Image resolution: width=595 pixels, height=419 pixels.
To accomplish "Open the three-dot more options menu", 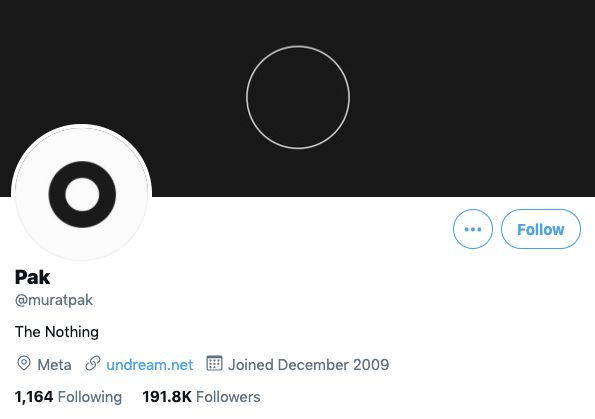I will 473,229.
